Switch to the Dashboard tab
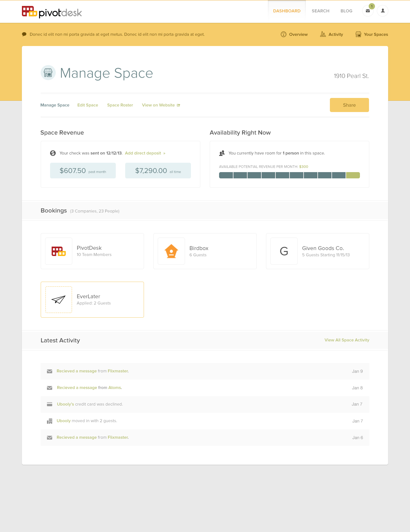Screen dimensions: 410x532 (x=287, y=11)
